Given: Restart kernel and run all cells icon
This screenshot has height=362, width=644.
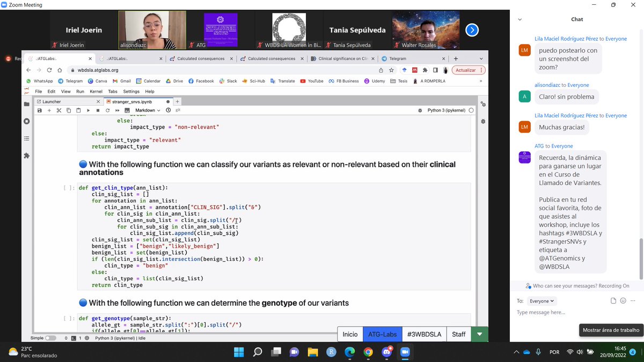Looking at the screenshot, I should coord(117,110).
